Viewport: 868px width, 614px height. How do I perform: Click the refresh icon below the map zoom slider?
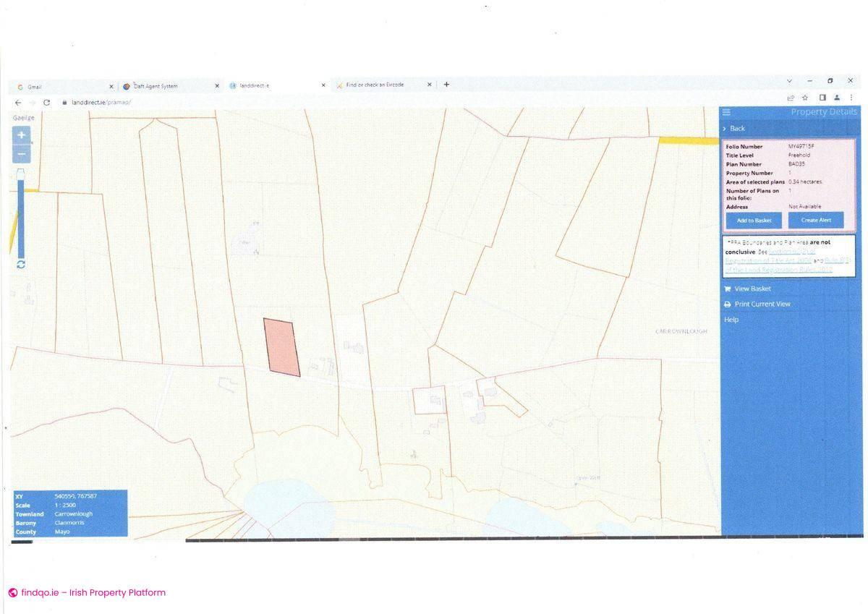[21, 265]
